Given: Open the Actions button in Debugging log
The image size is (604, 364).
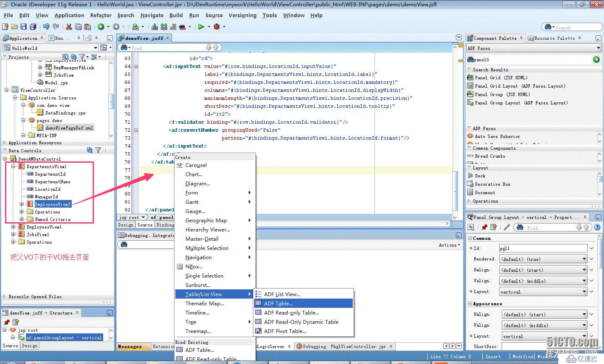Looking at the screenshot, I should point(449,245).
